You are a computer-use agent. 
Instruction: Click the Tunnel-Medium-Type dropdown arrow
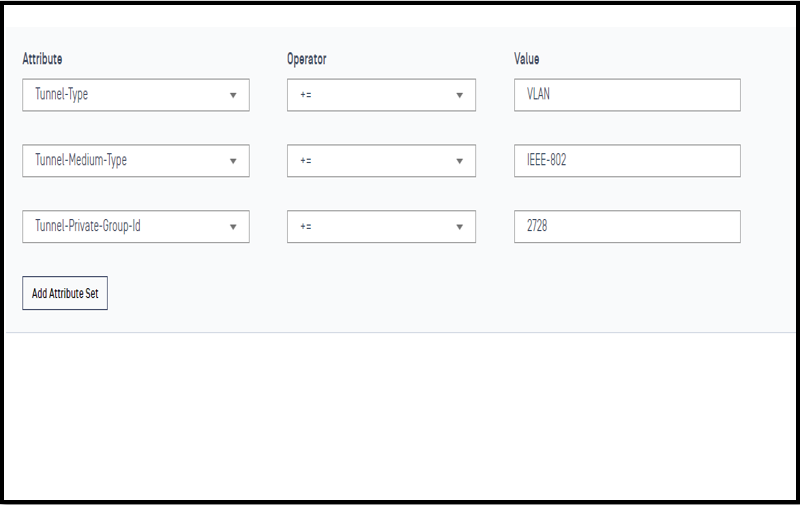[233, 161]
